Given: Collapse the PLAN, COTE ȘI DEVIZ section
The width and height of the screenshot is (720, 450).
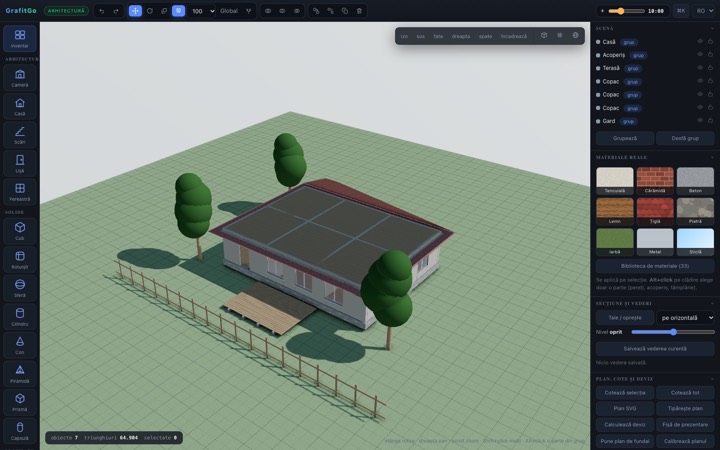Looking at the screenshot, I should 712,379.
